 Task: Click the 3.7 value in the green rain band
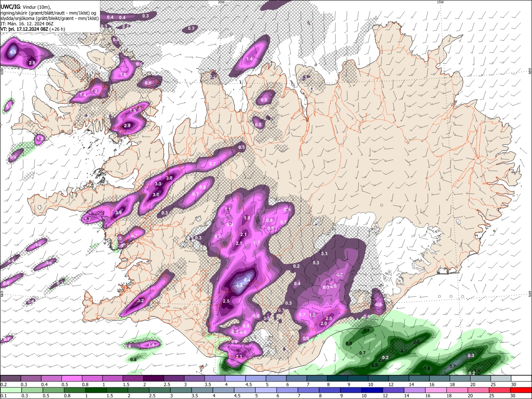click(453, 366)
